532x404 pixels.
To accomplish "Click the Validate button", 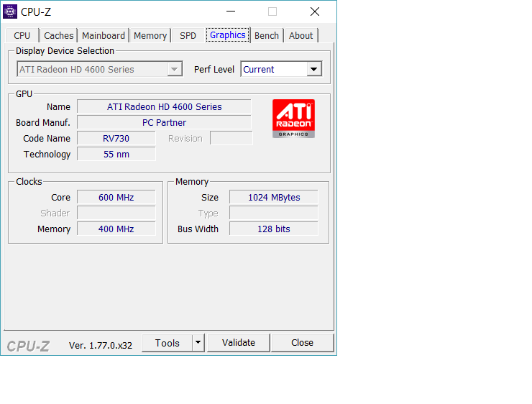I will click(239, 343).
